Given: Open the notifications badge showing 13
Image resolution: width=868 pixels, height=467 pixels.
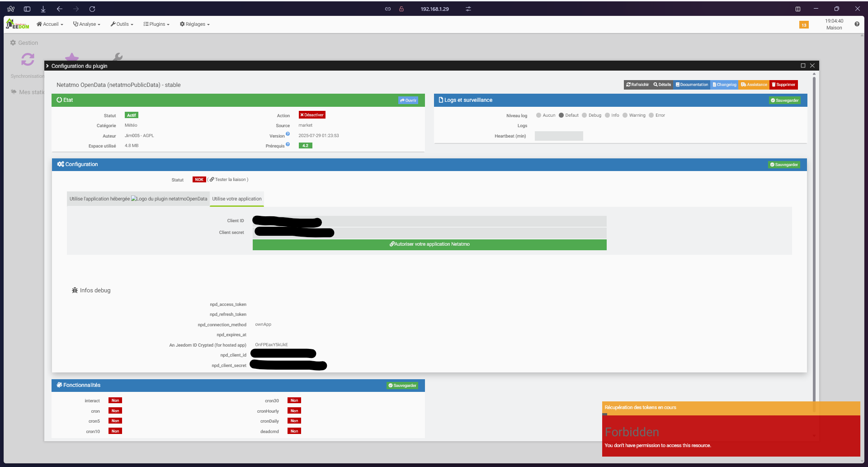Looking at the screenshot, I should point(804,25).
